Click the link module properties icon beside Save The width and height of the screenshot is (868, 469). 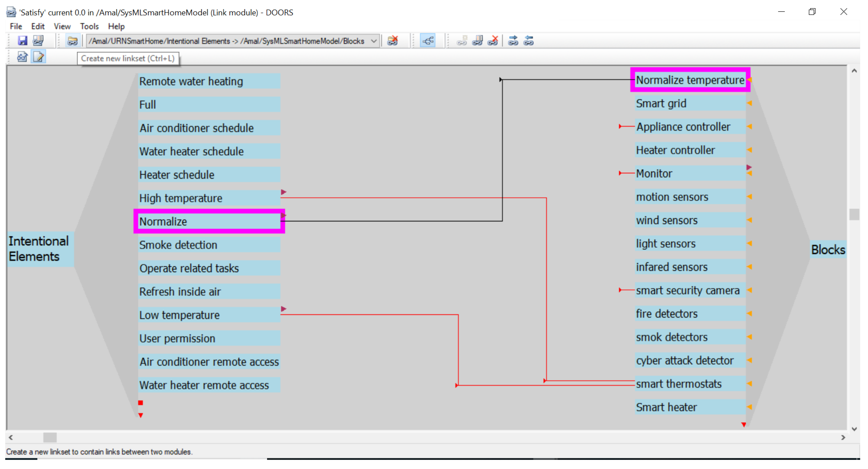[38, 41]
